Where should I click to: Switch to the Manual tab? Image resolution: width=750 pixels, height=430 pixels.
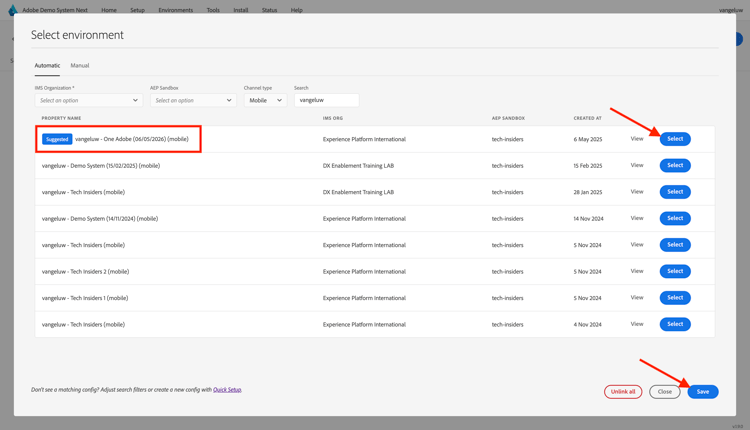tap(80, 66)
